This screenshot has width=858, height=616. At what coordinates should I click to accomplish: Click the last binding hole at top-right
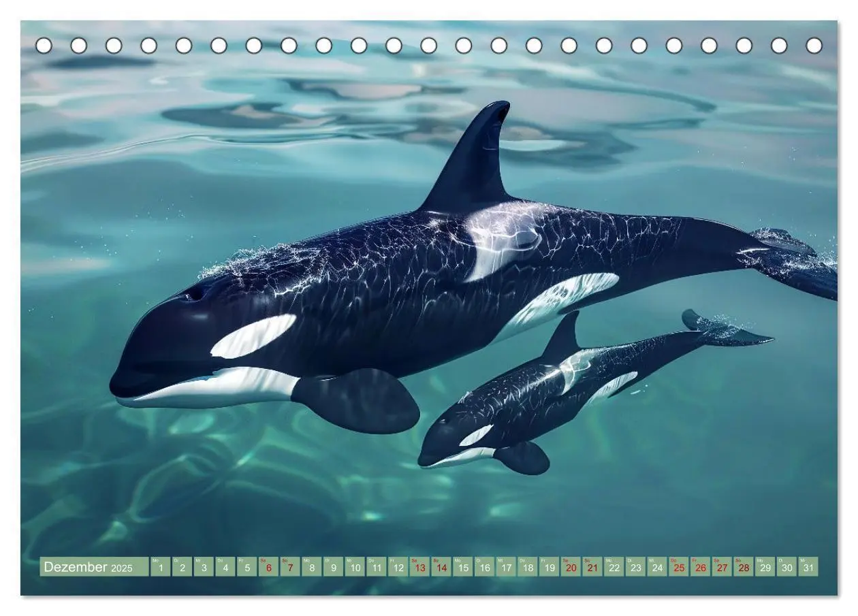point(814,46)
